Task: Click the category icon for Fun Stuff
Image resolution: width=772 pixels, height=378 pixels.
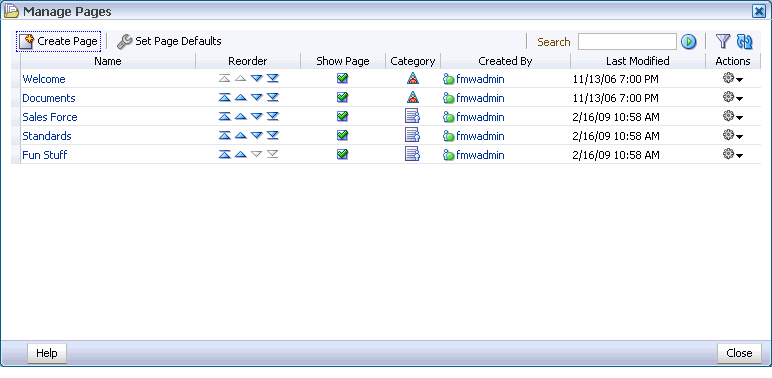Action: [x=412, y=154]
